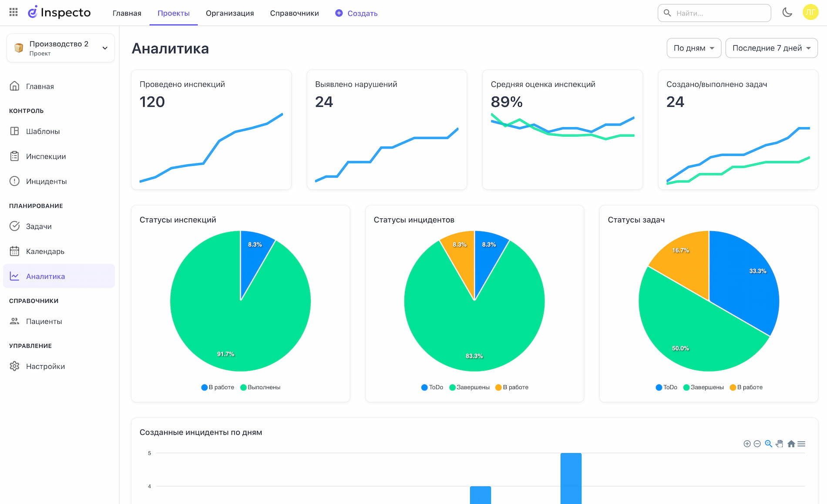Click the 'Создать' button
Image resolution: width=827 pixels, height=504 pixels.
[356, 13]
